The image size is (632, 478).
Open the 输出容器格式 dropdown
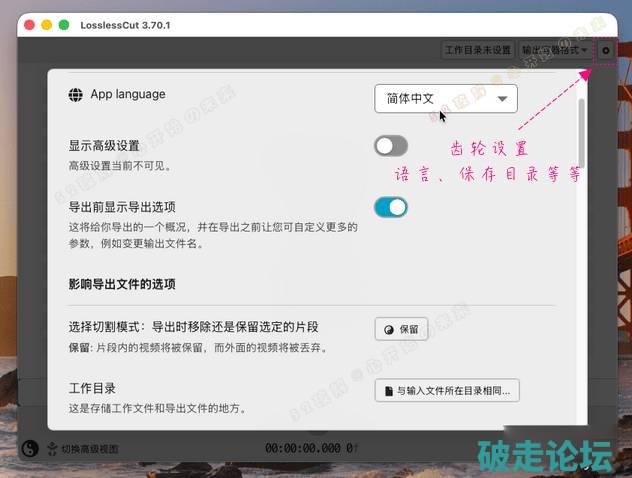pos(555,50)
